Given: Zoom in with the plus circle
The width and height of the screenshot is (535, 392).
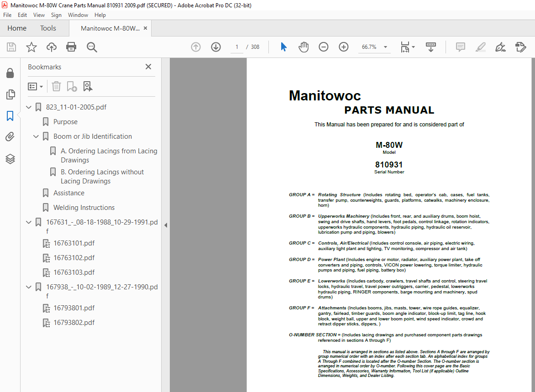Looking at the screenshot, I should tap(344, 47).
